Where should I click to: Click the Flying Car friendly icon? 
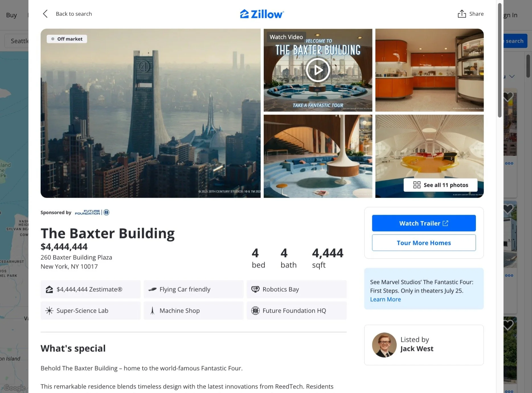[152, 289]
